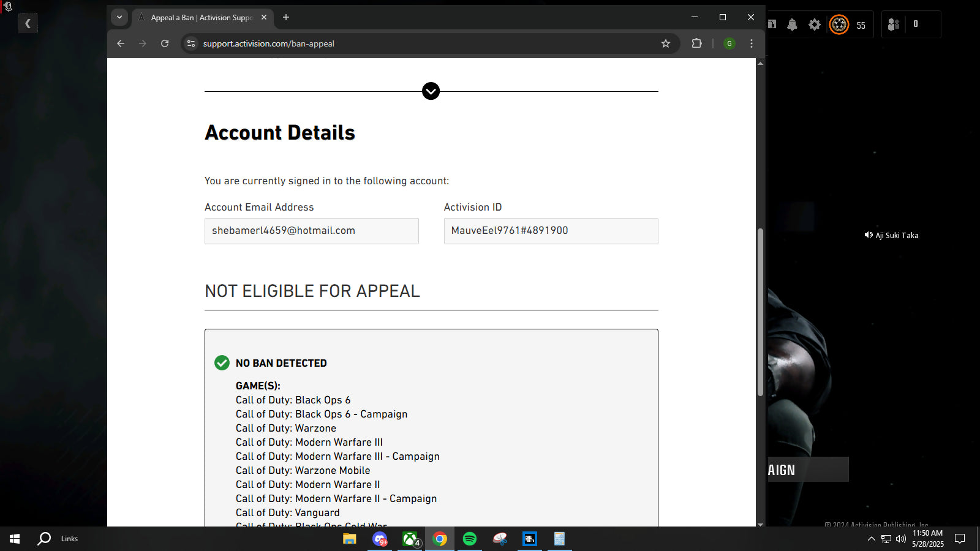Show hidden system tray icons
The height and width of the screenshot is (551, 980).
tap(871, 539)
